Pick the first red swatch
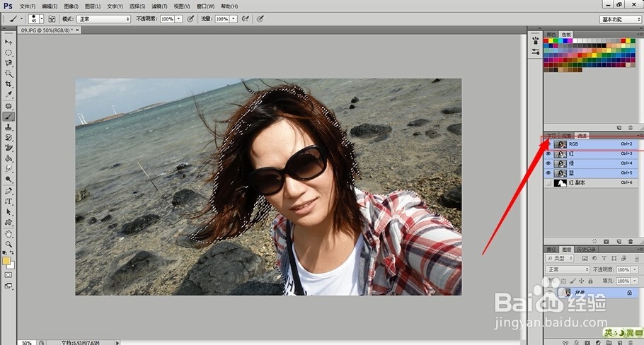Viewport: 644px width, 345px height. (x=546, y=40)
